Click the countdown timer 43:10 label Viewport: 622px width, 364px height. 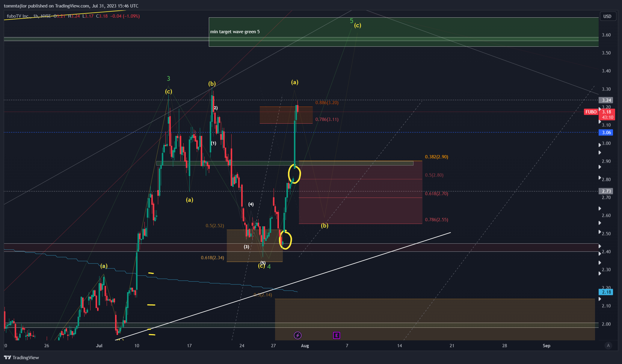(607, 117)
